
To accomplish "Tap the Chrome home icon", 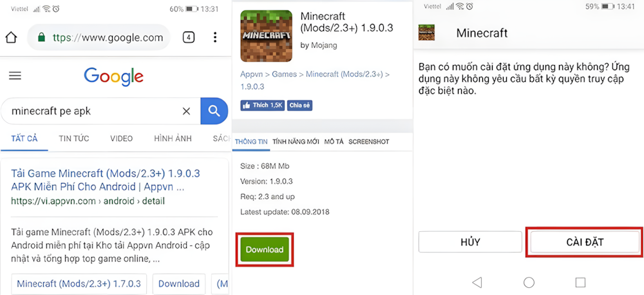I will [11, 38].
